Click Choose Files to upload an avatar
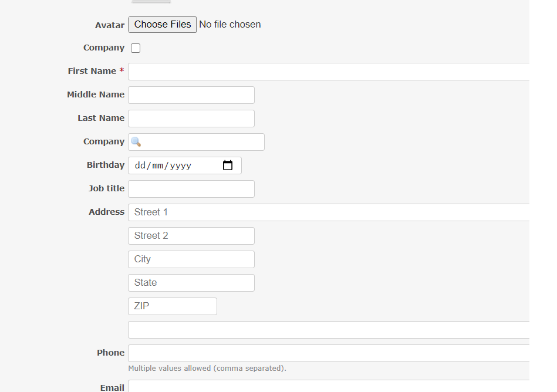 click(x=162, y=24)
